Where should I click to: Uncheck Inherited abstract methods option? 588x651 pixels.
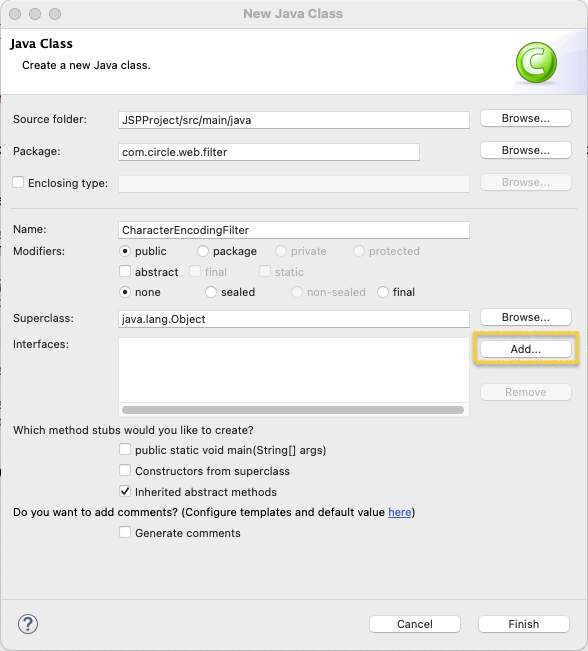pyautogui.click(x=125, y=492)
